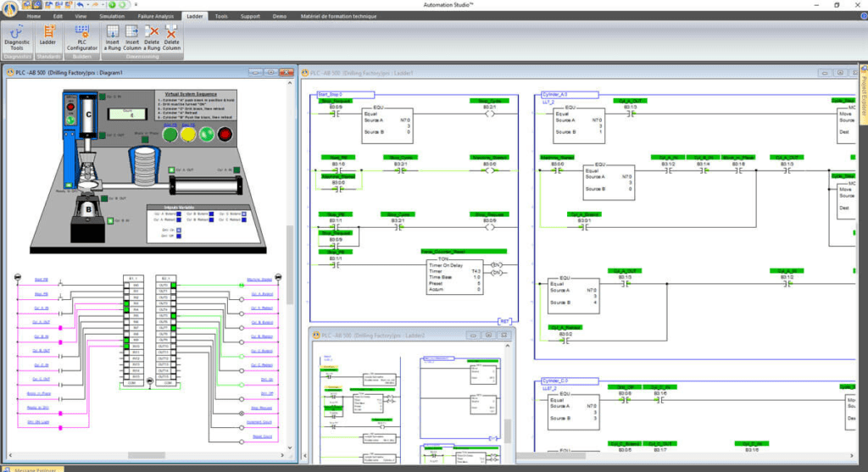Switch to the View ribbon tab
The height and width of the screenshot is (472, 868).
coord(81,16)
